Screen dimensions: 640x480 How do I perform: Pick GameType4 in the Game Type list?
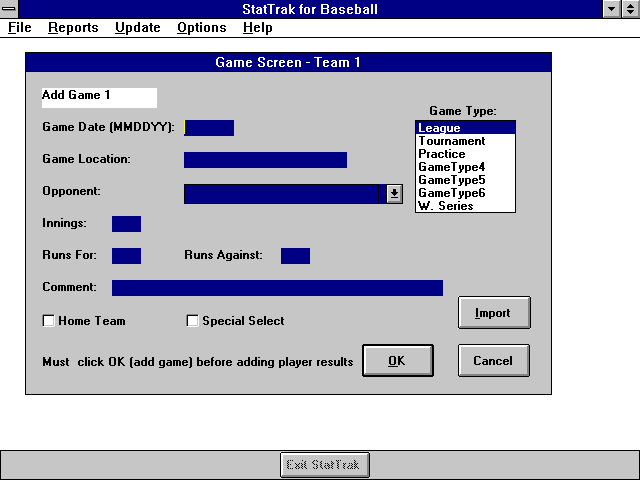451,167
